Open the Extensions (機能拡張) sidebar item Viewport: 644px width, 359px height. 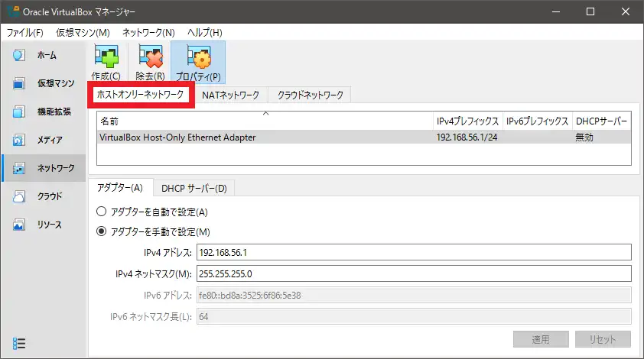click(44, 112)
